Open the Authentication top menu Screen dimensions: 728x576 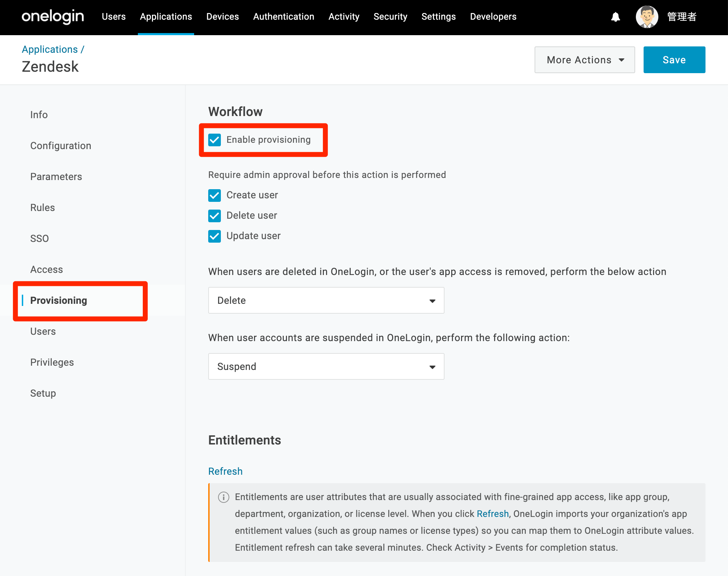[x=284, y=17]
